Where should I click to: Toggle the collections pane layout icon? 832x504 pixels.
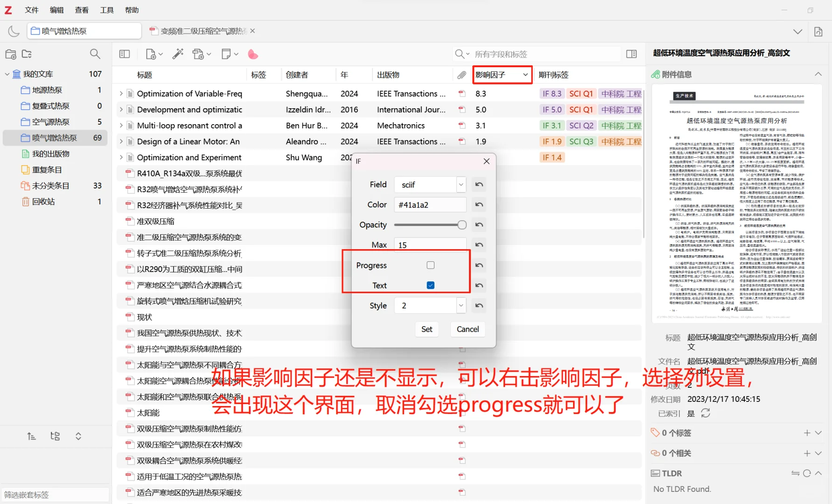coord(124,54)
